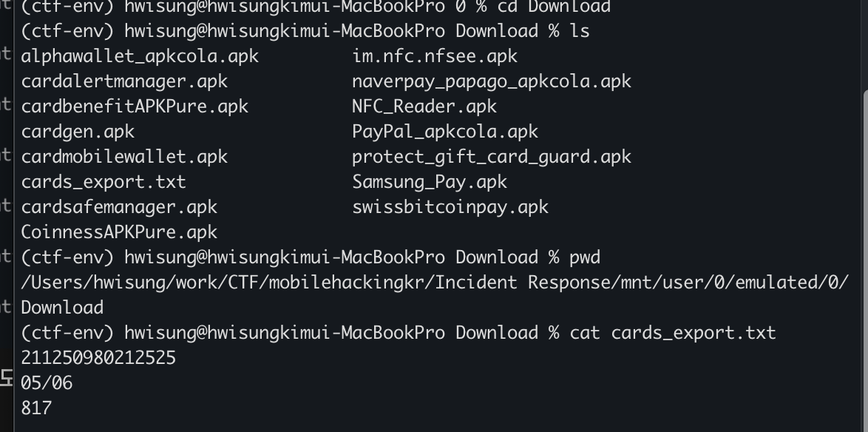Click the 05/06 expiry line

pyautogui.click(x=47, y=383)
